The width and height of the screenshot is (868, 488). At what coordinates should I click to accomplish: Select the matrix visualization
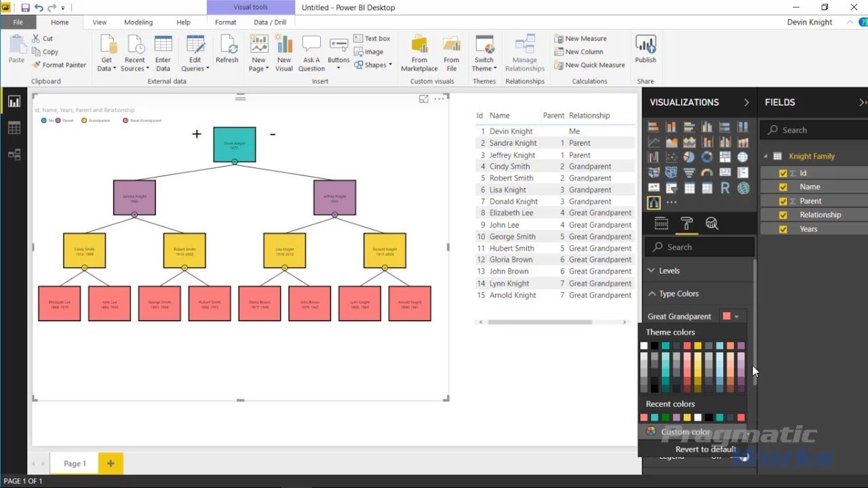(x=707, y=188)
